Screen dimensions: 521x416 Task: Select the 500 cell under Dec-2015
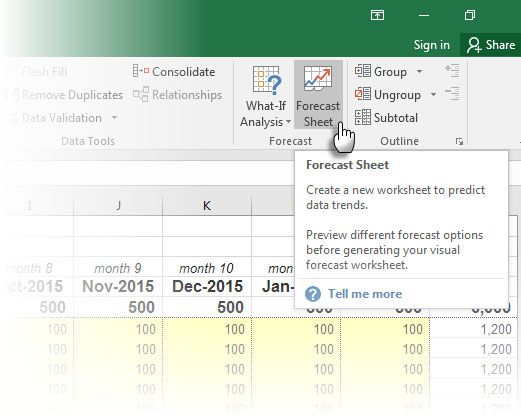(x=207, y=307)
